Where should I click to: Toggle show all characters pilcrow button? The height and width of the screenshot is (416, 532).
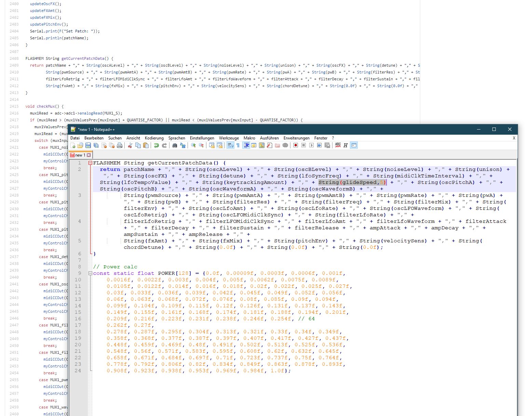238,146
